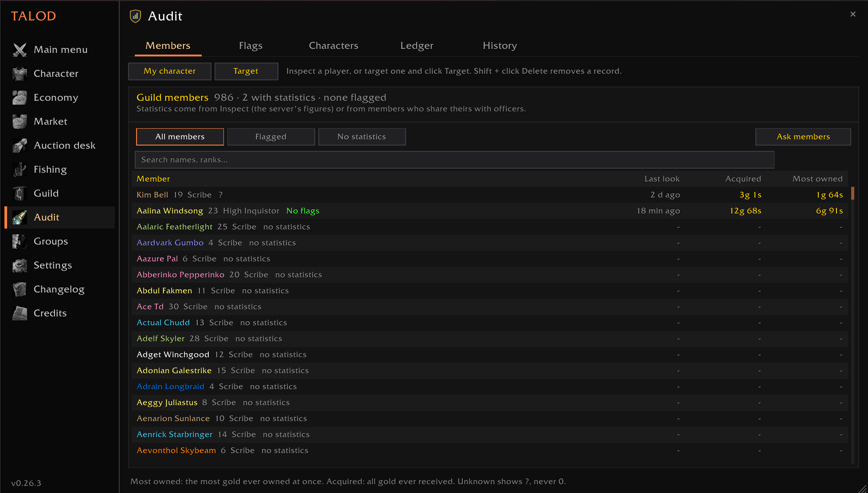
Task: Select the Members tab
Action: 168,46
